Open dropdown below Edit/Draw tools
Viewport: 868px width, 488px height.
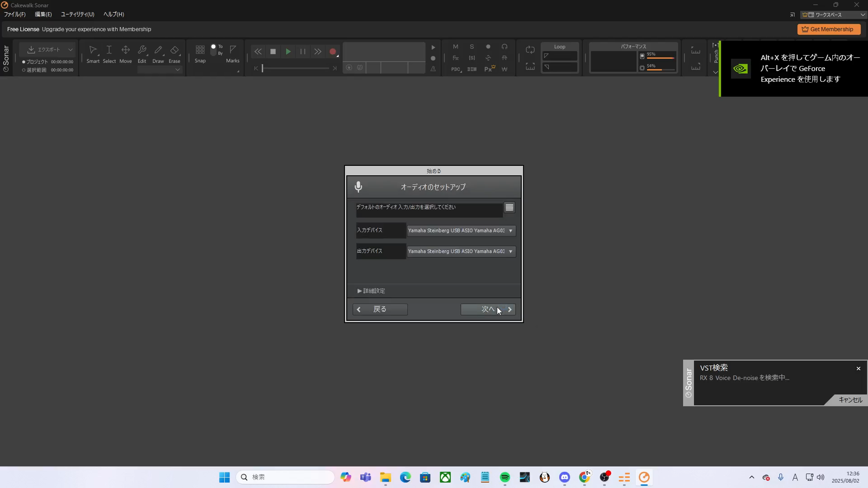[x=160, y=70]
